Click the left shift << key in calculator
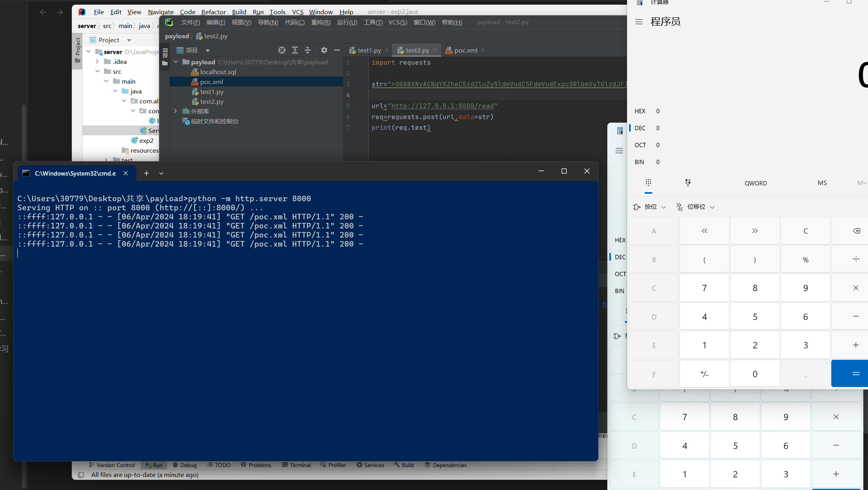The image size is (868, 490). (705, 231)
